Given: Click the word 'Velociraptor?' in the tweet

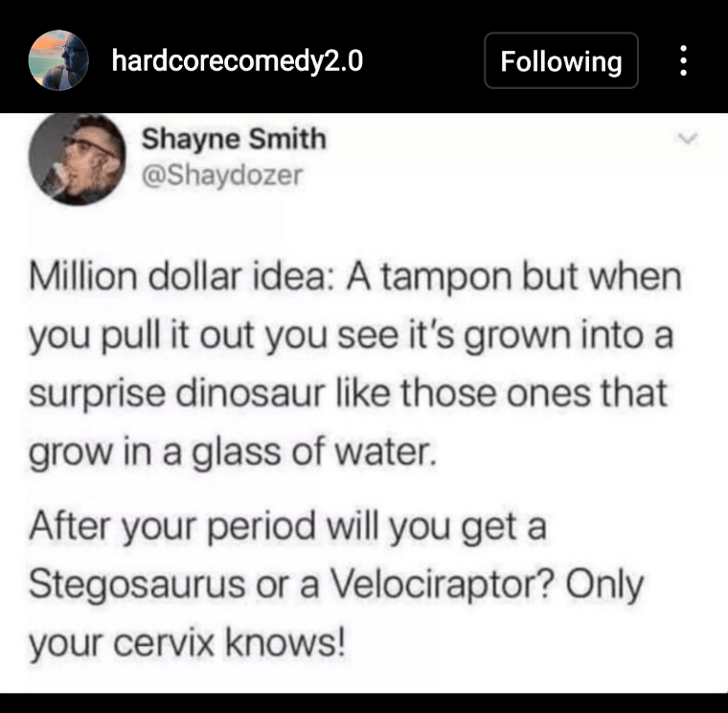Looking at the screenshot, I should [442, 584].
